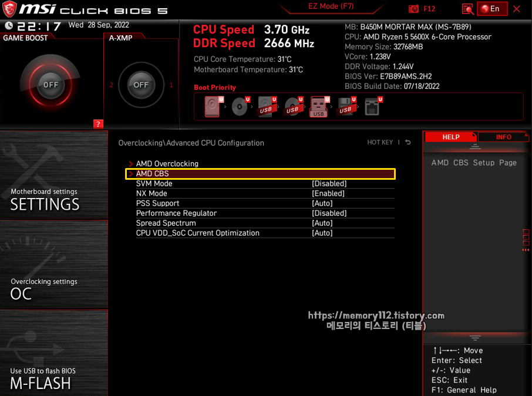Select the hard disk boot device icon
Screen dimensions: 532x396
coord(213,107)
